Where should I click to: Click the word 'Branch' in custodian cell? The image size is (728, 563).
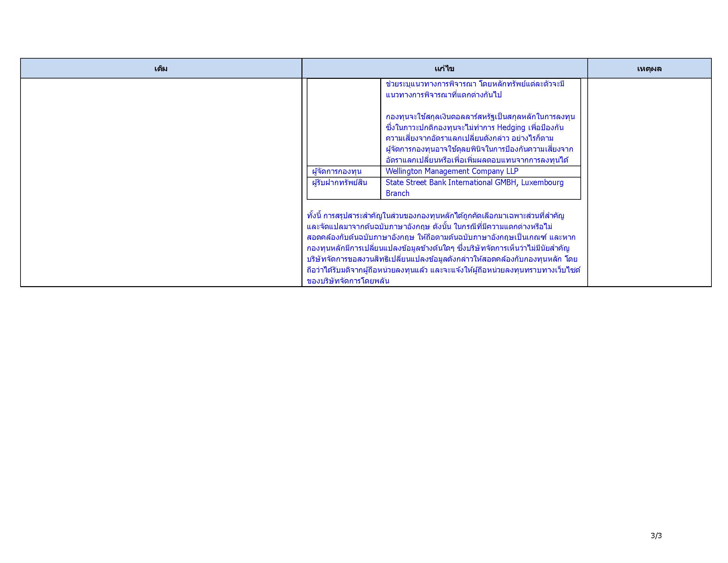[x=397, y=193]
